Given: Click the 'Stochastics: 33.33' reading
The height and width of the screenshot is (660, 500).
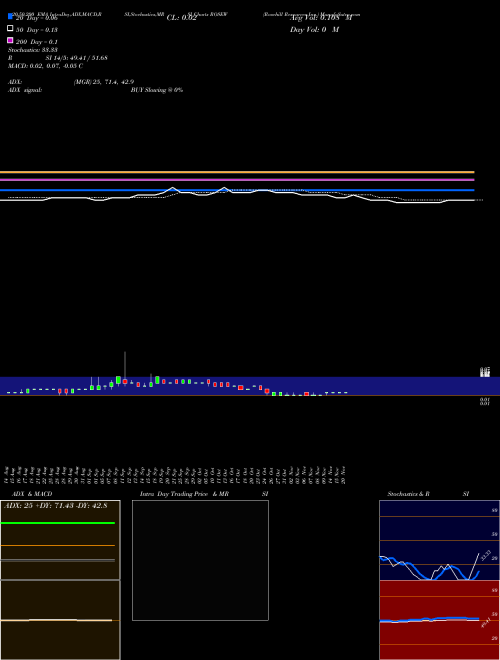Looking at the screenshot, I should point(32,50).
